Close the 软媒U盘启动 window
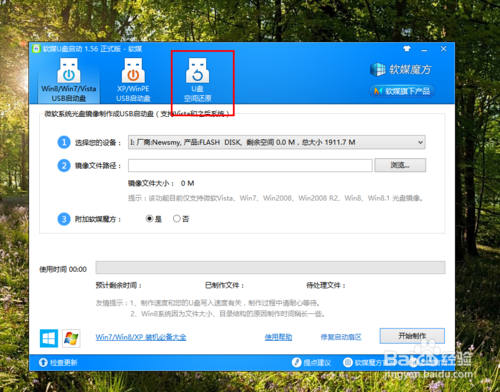500x392 pixels. click(x=443, y=49)
